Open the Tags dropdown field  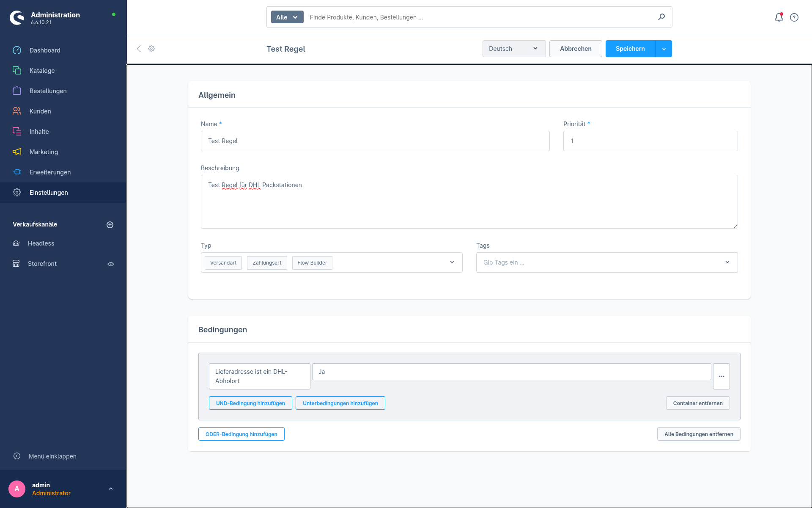[607, 262]
